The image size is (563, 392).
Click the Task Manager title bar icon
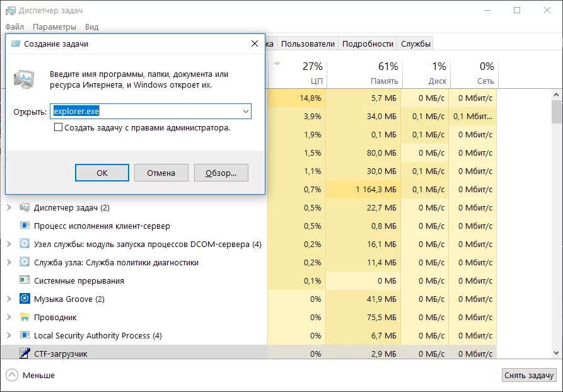[10, 11]
